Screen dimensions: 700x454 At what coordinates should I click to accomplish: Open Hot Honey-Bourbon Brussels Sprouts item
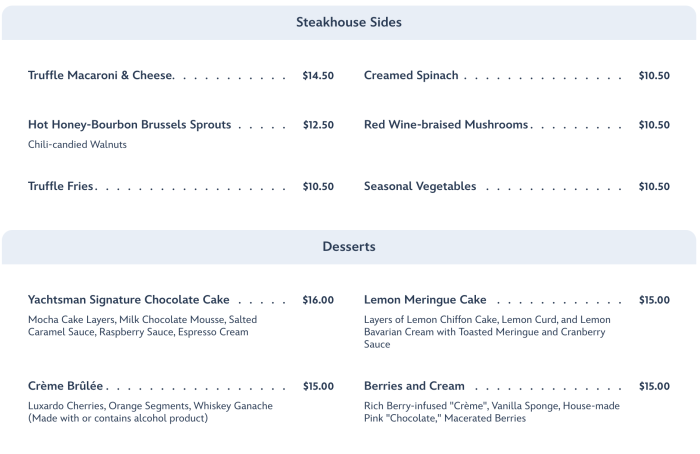tap(130, 125)
